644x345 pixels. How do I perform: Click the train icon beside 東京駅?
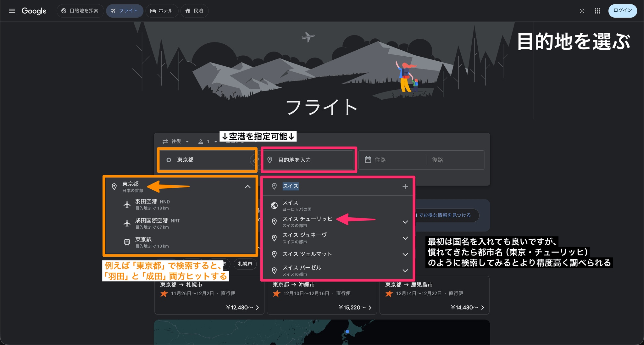127,242
